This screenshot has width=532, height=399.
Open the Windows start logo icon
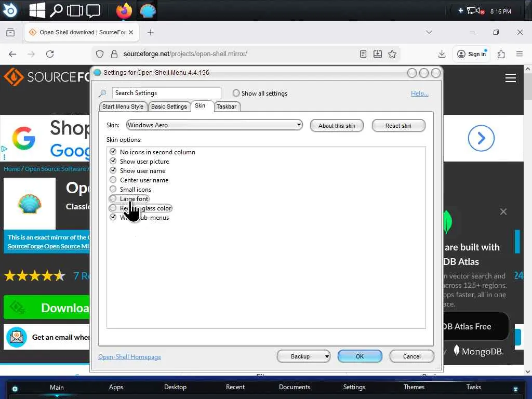(37, 10)
